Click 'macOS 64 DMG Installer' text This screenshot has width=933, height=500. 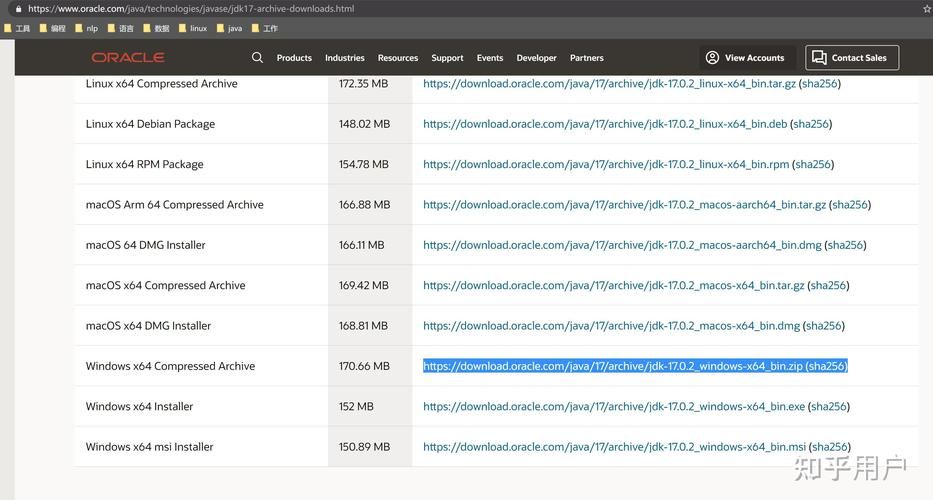pos(145,245)
